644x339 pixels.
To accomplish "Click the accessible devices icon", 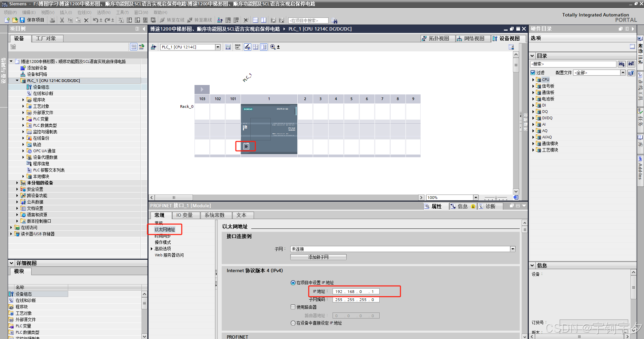I will point(220,20).
